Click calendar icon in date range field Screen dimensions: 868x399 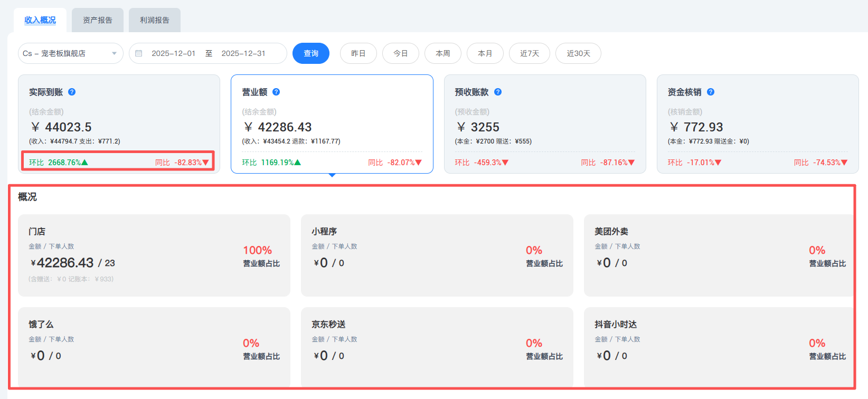(139, 53)
